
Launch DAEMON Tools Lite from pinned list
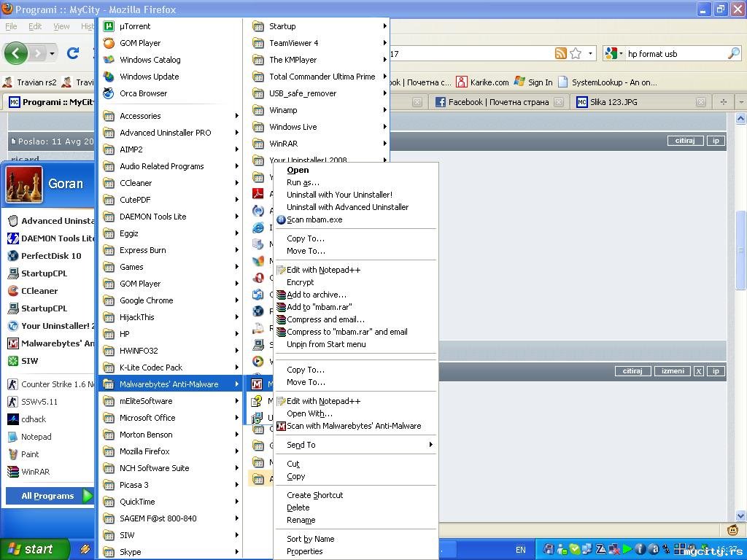(x=50, y=238)
